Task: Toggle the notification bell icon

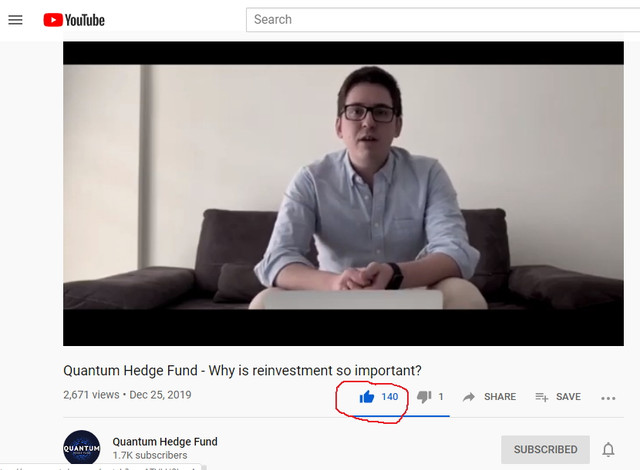Action: tap(608, 450)
